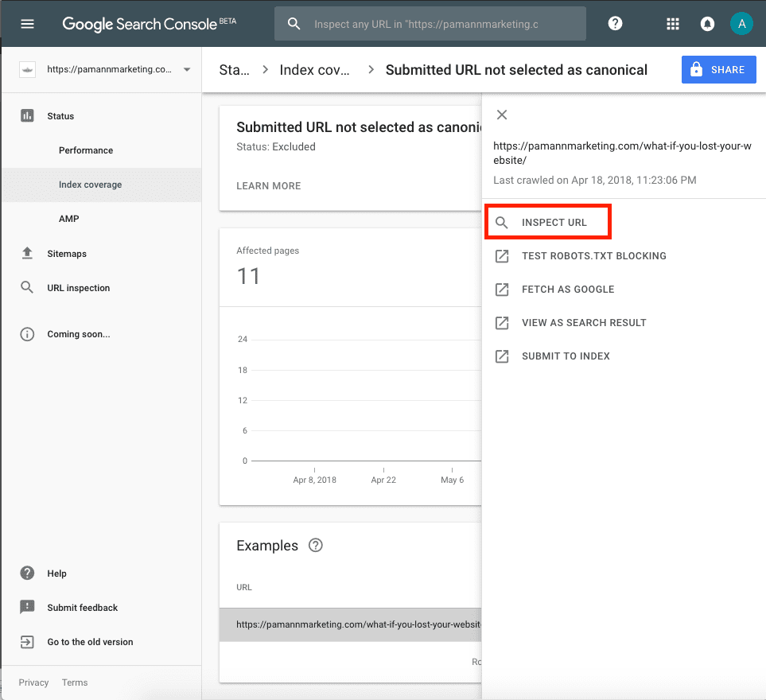
Task: Click the blue SHARE button
Action: [718, 70]
